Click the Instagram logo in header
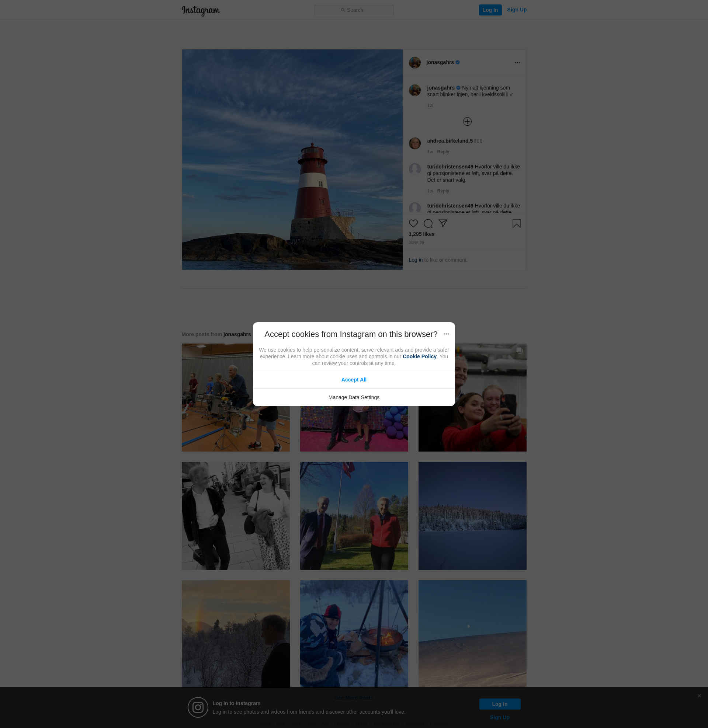 201,10
